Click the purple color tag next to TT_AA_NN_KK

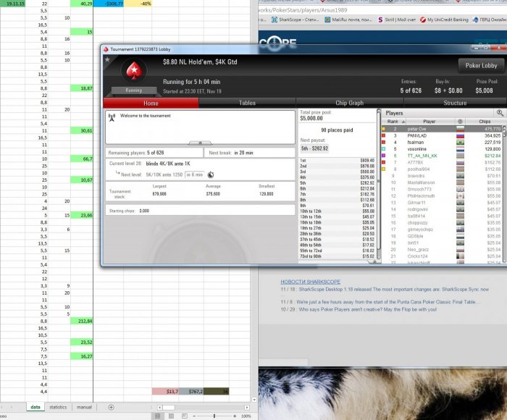(x=383, y=156)
